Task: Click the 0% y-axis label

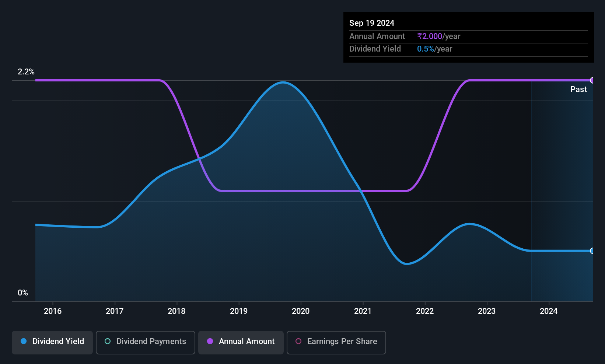Action: click(23, 293)
